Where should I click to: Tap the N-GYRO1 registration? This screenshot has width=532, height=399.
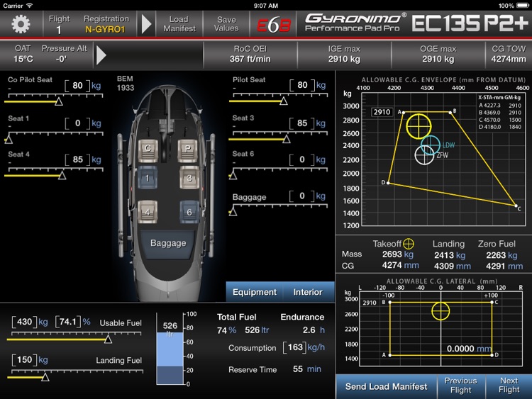click(105, 30)
